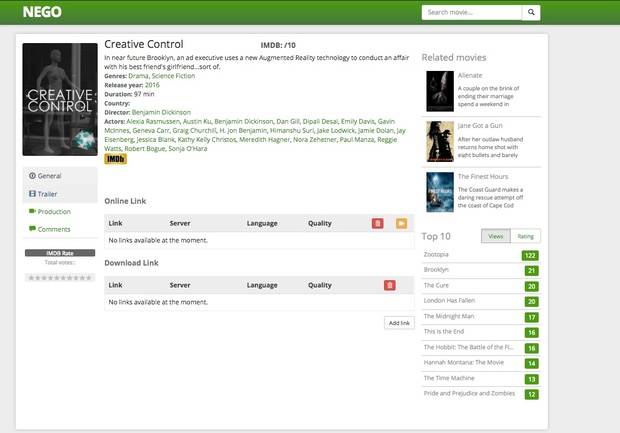The height and width of the screenshot is (433, 620).
Task: Open Jane Got a Gun title link
Action: click(x=480, y=126)
